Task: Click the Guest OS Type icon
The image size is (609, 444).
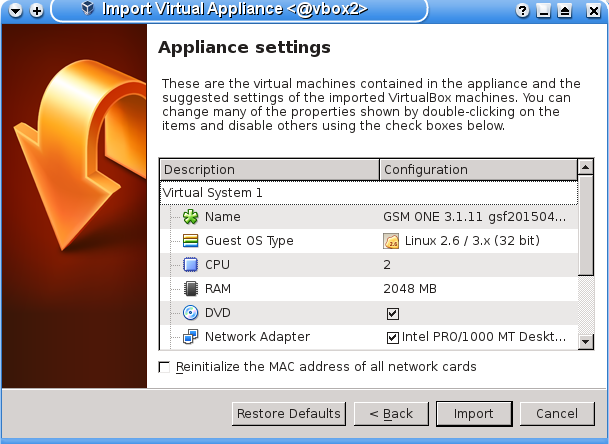Action: point(190,240)
